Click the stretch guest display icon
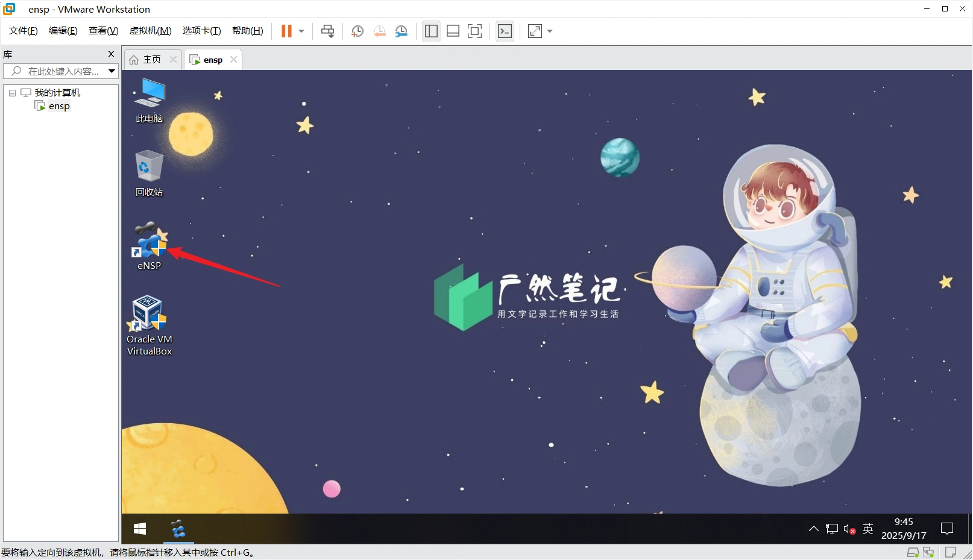Screen dimensions: 973x560 (535, 31)
